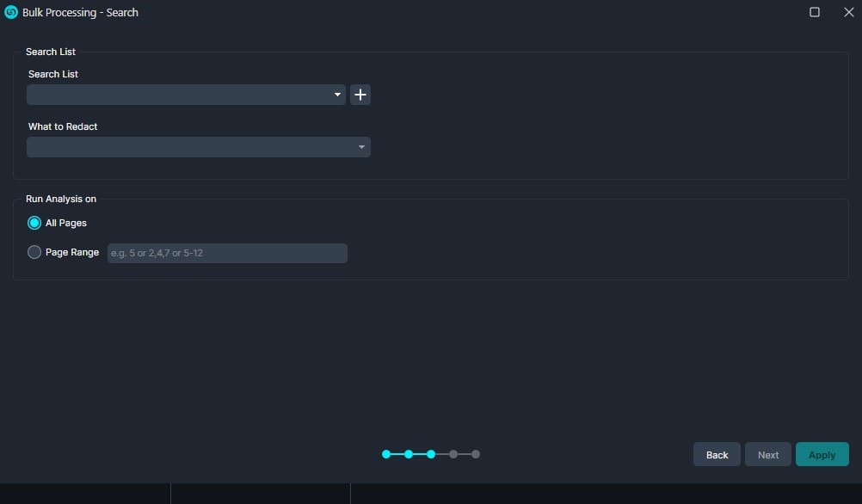
Task: Expand the empty Search List selection menu
Action: pos(185,95)
